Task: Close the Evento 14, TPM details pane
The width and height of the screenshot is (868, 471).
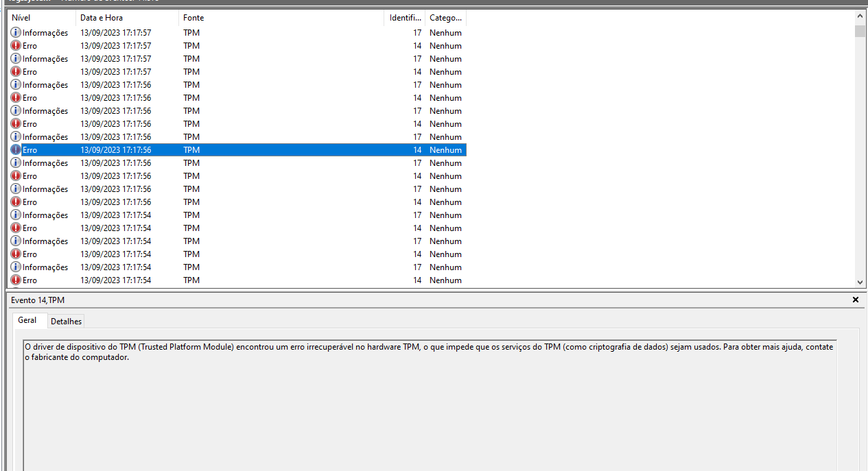Action: 856,300
